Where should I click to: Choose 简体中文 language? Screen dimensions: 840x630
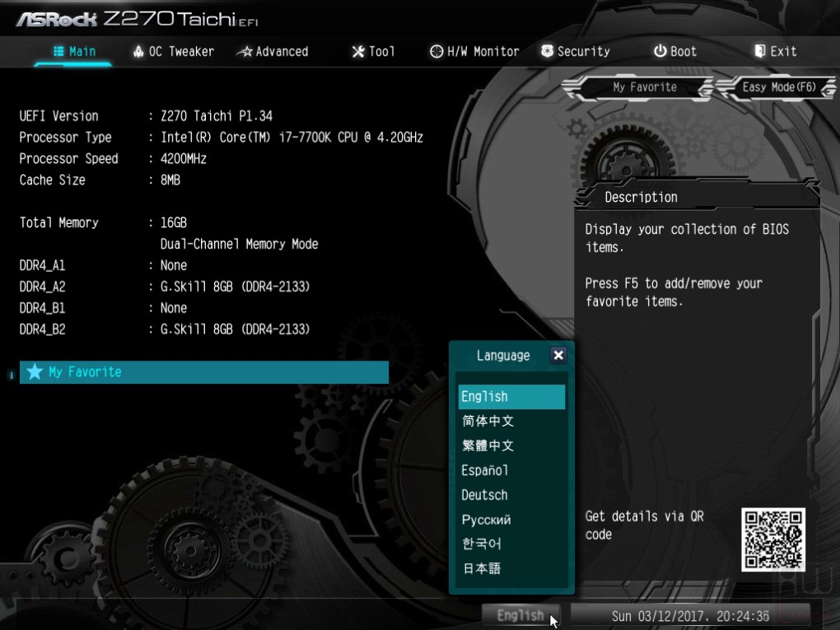[511, 421]
